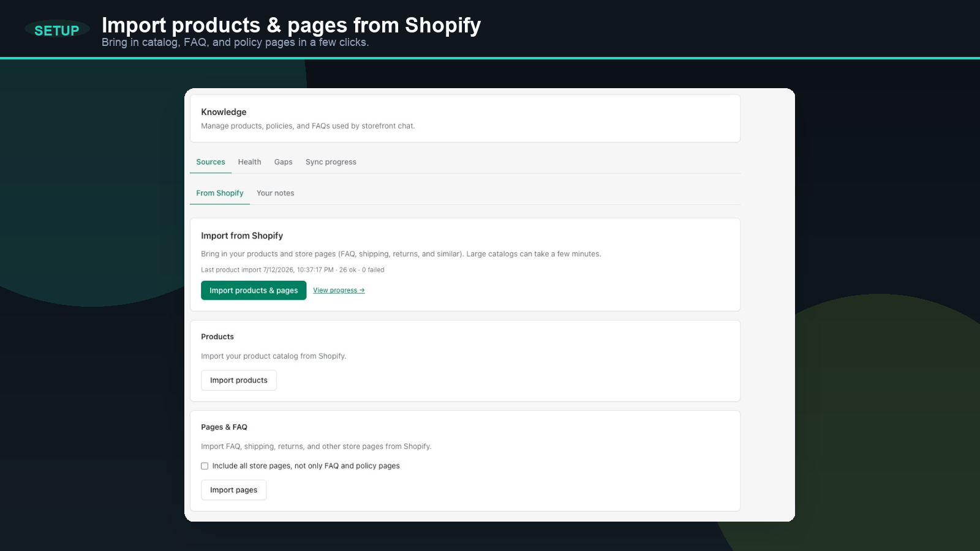Screen dimensions: 980x551
Task: Click 'Bring in your products and store pages' text
Action: coord(401,254)
